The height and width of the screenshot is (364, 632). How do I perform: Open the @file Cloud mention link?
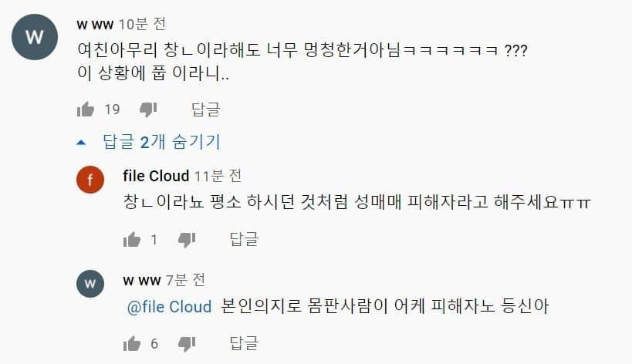tap(169, 307)
